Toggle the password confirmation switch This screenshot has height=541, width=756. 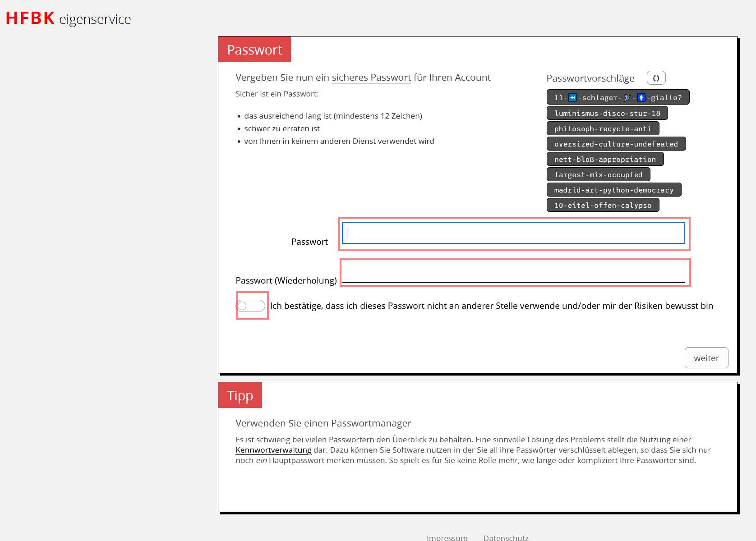[x=251, y=306]
